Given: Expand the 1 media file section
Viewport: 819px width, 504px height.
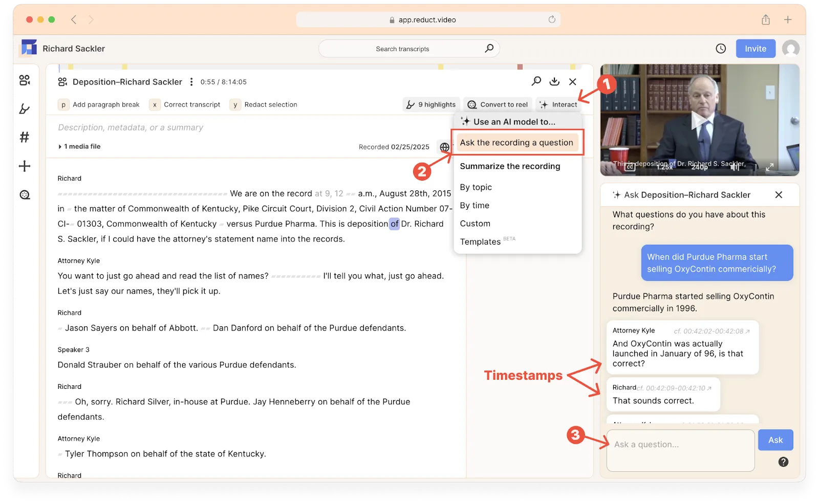Looking at the screenshot, I should tap(79, 146).
